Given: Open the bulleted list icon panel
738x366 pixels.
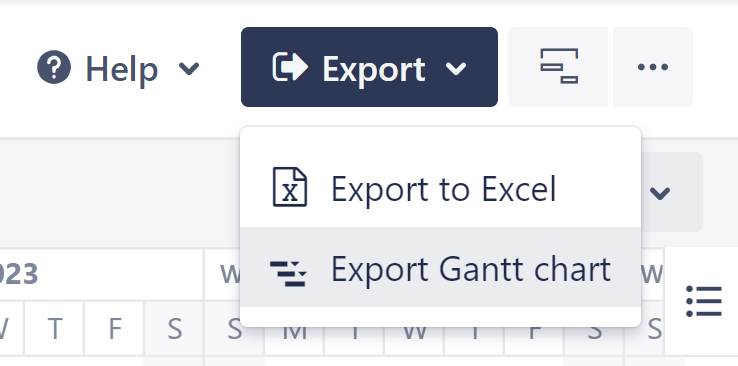Looking at the screenshot, I should pos(704,301).
